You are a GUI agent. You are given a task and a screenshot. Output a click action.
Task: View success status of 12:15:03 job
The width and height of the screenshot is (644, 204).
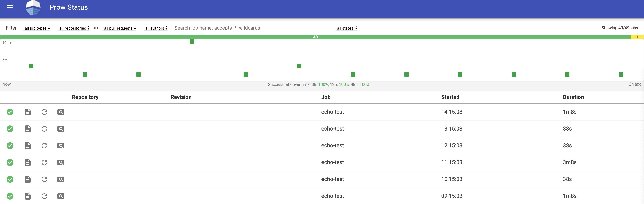[x=10, y=146]
